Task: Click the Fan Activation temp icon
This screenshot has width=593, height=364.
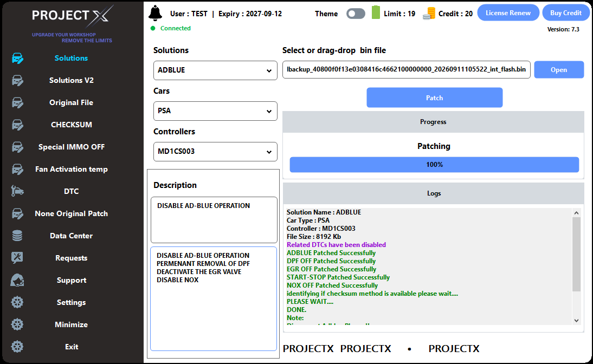Action: point(17,169)
